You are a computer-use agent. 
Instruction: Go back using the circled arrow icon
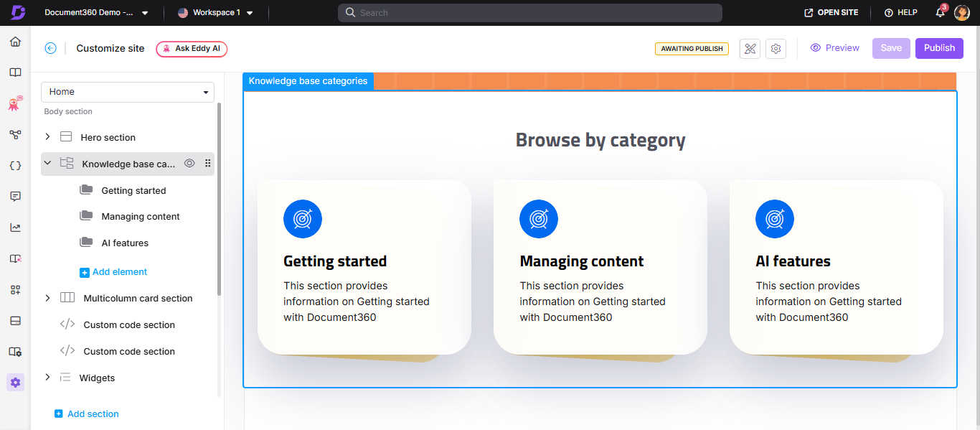[50, 48]
